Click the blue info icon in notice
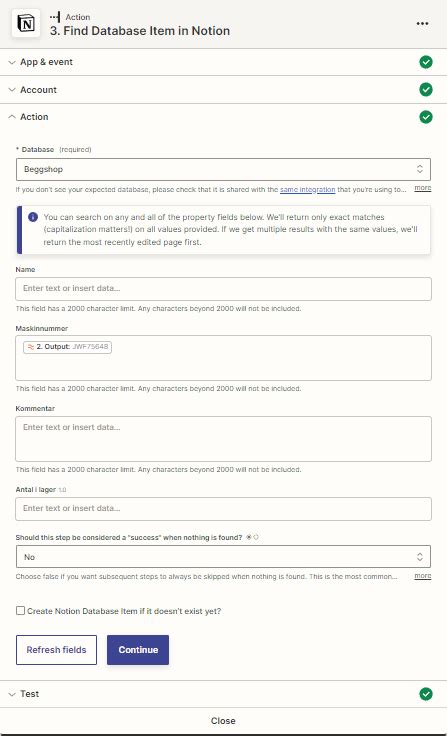447x736 pixels. (33, 217)
